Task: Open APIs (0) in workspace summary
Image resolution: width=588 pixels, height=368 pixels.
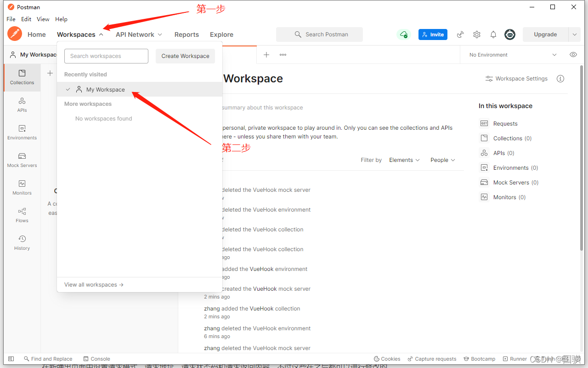Action: pyautogui.click(x=497, y=153)
